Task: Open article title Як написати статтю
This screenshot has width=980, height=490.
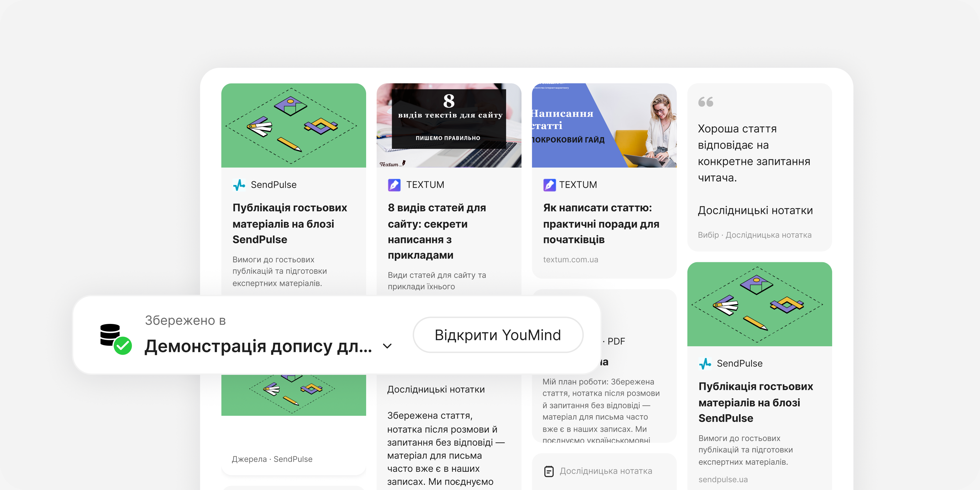Action: (x=601, y=224)
